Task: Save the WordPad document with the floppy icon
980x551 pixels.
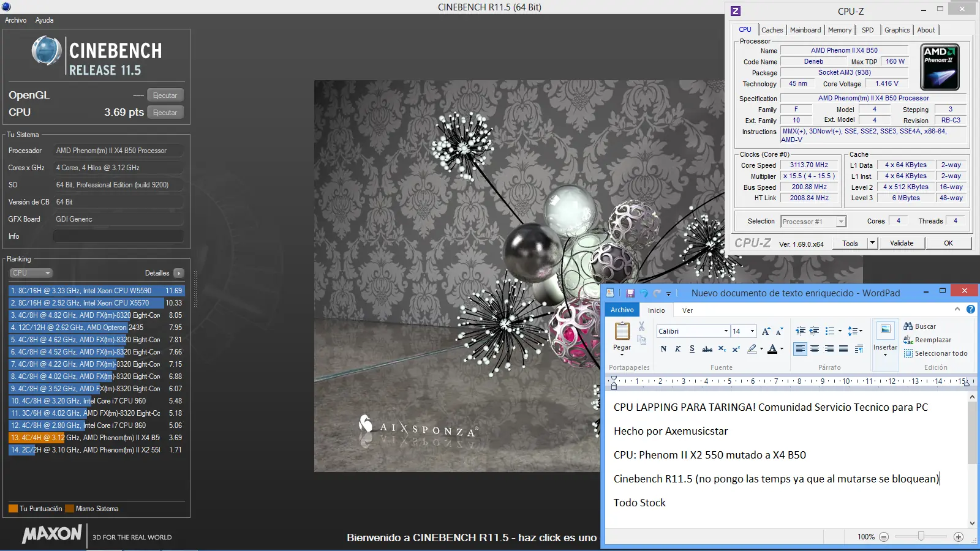Action: coord(630,293)
